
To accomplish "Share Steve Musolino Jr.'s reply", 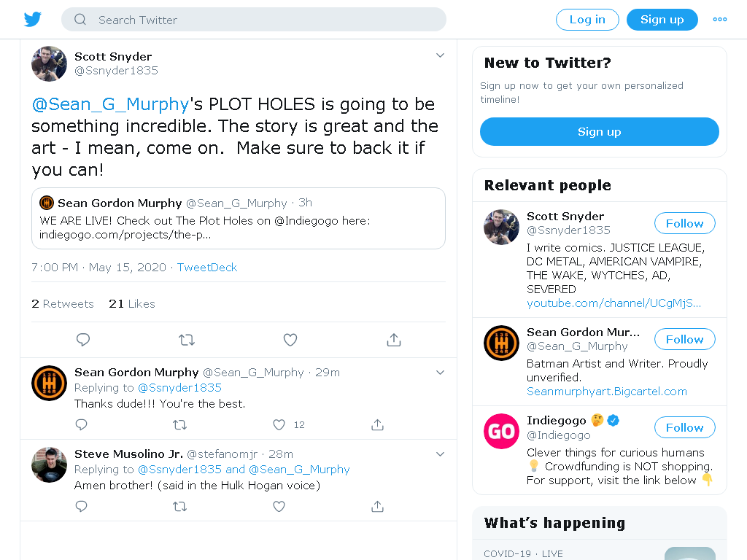I will click(x=377, y=506).
